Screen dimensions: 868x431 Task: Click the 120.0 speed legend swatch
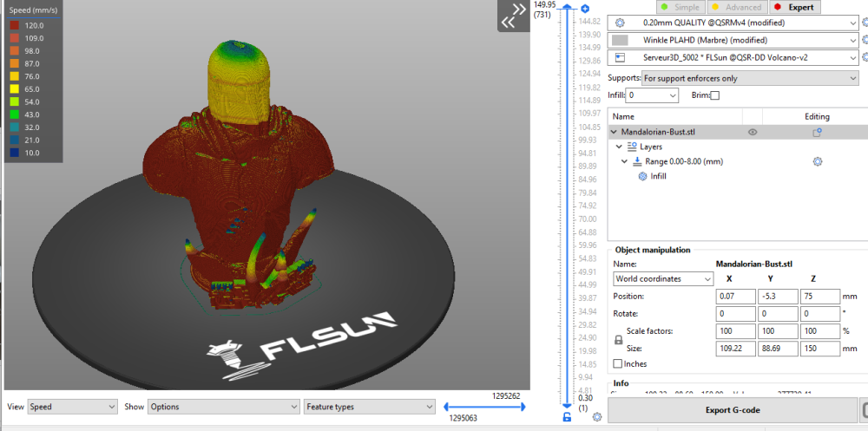pyautogui.click(x=15, y=25)
